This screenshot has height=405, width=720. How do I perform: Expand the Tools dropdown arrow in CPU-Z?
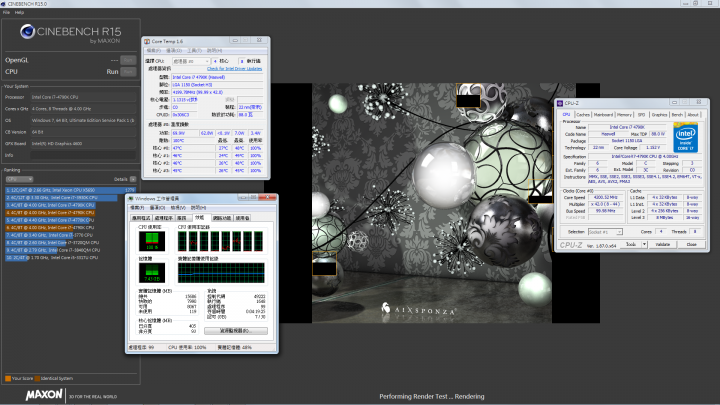pos(644,245)
